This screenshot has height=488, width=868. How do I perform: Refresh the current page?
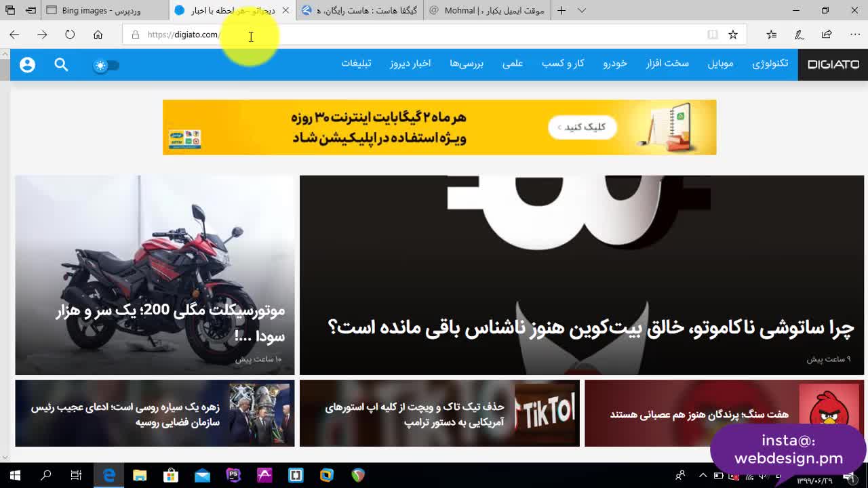70,35
